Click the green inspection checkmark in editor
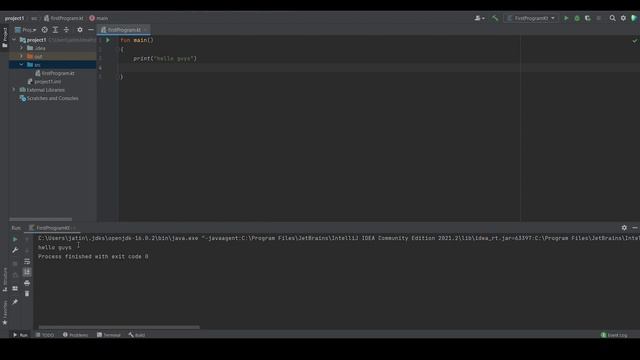 pos(635,41)
